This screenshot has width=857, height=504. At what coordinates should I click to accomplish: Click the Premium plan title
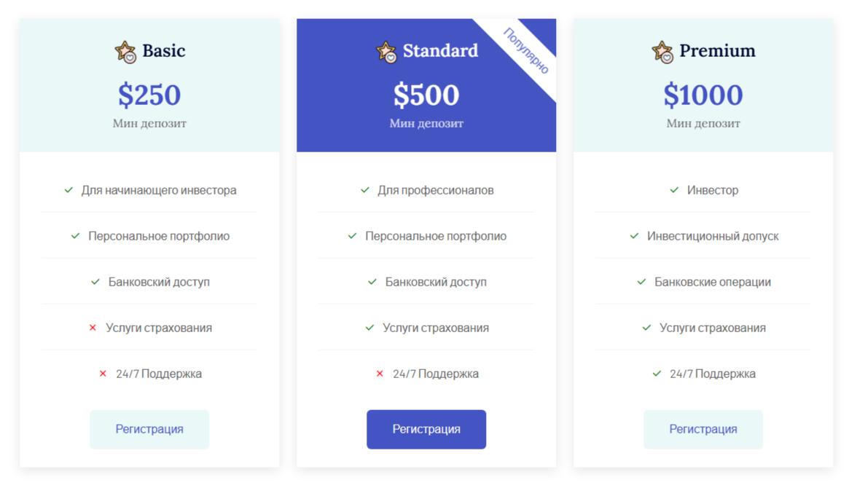tap(717, 51)
